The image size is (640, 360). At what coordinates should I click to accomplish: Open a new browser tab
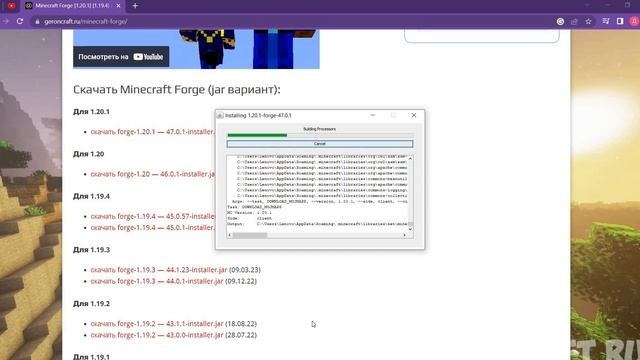click(135, 6)
